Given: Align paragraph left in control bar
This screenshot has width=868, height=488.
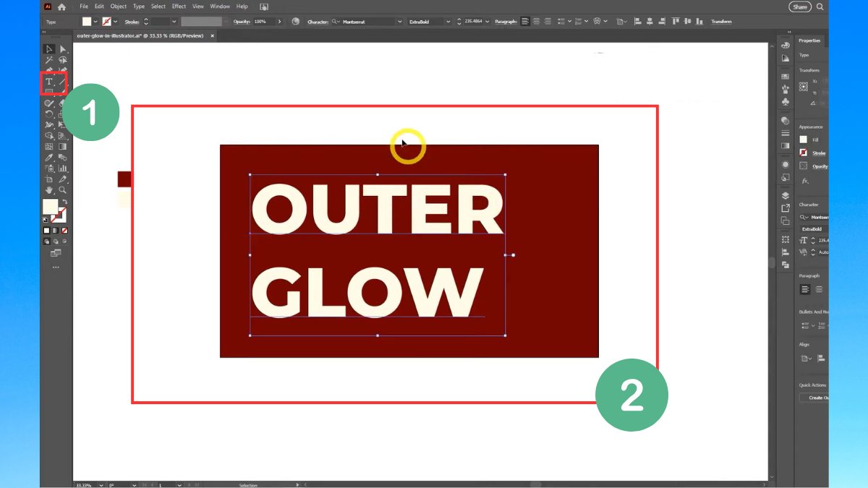Looking at the screenshot, I should coord(525,22).
